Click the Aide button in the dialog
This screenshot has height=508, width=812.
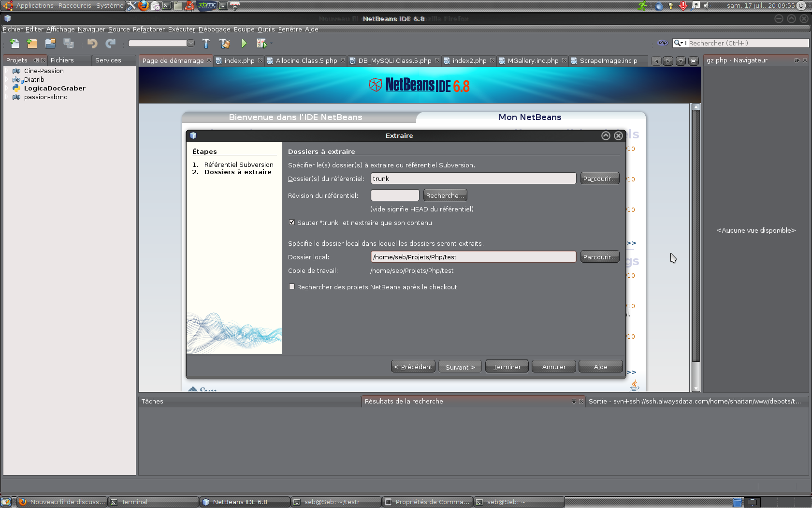601,367
